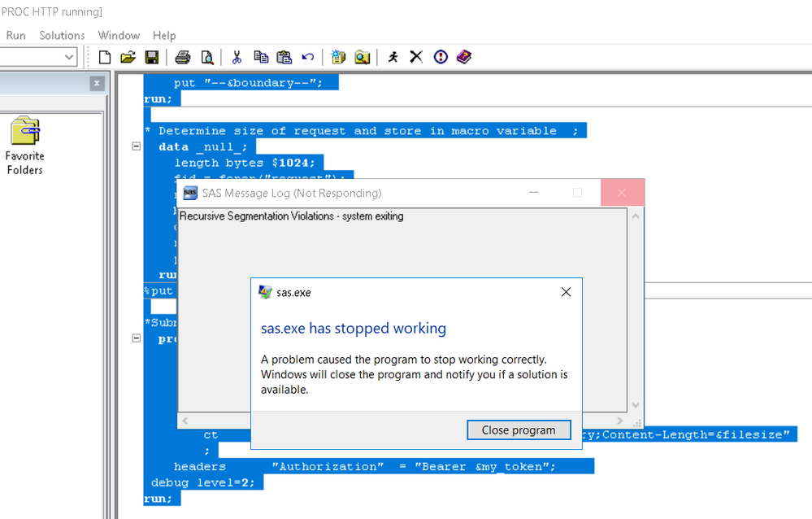The width and height of the screenshot is (812, 519).
Task: Click the 'length bytes $1024;' code line
Action: (x=245, y=163)
